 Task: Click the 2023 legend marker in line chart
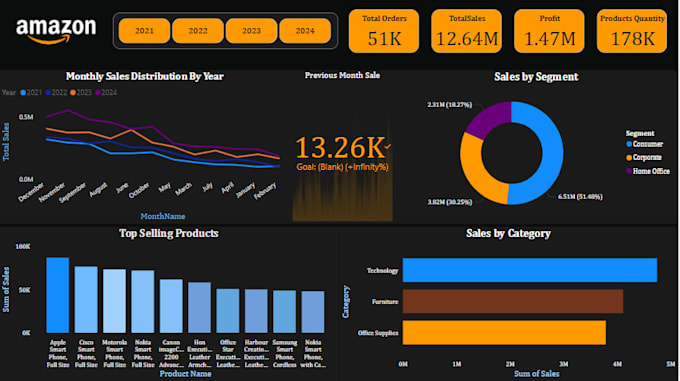[73, 92]
